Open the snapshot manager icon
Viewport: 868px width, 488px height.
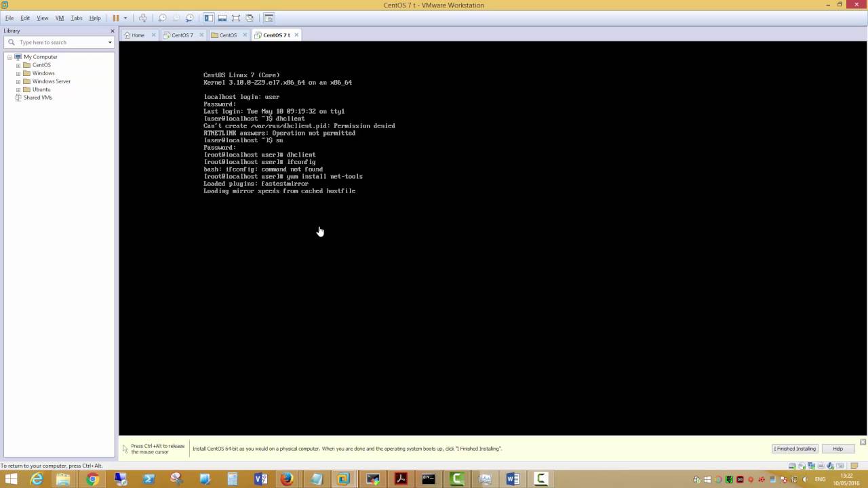pyautogui.click(x=189, y=18)
